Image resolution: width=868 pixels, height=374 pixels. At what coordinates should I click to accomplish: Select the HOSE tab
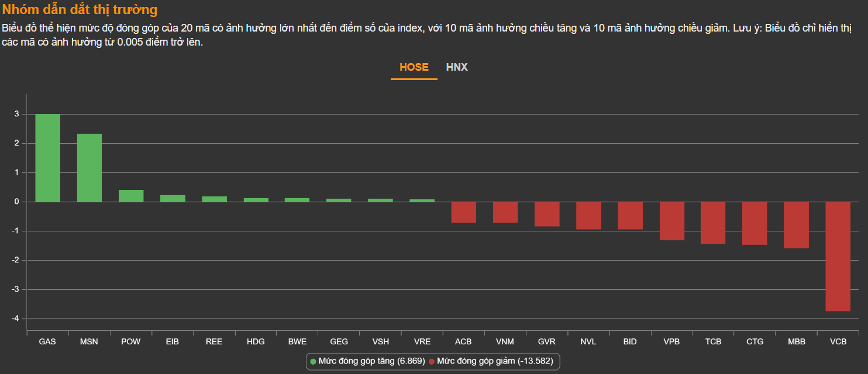pos(414,67)
